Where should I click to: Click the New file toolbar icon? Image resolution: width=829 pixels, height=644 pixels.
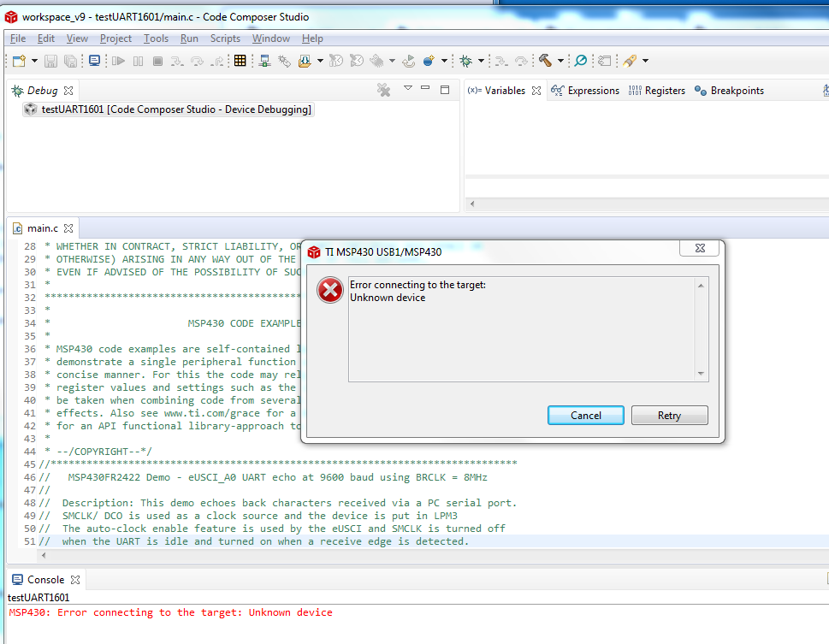[x=19, y=61]
